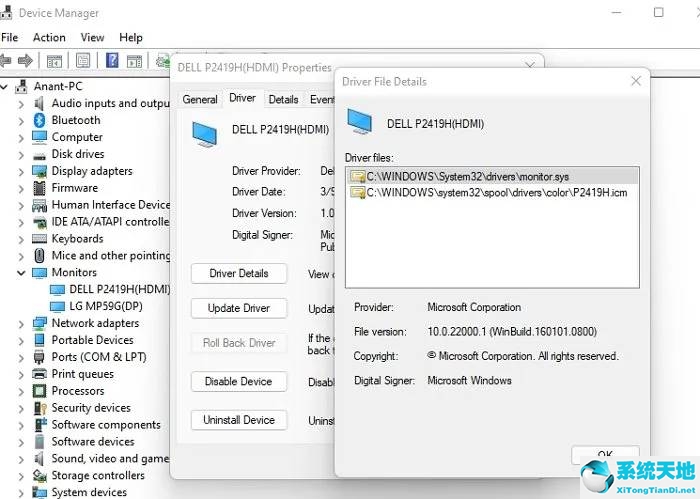
Task: Click the Disable Device button
Action: pyautogui.click(x=239, y=381)
